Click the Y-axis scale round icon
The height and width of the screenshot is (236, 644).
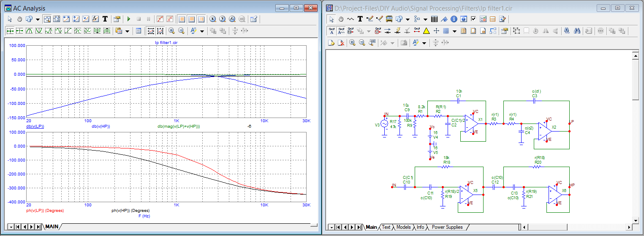tap(223, 19)
